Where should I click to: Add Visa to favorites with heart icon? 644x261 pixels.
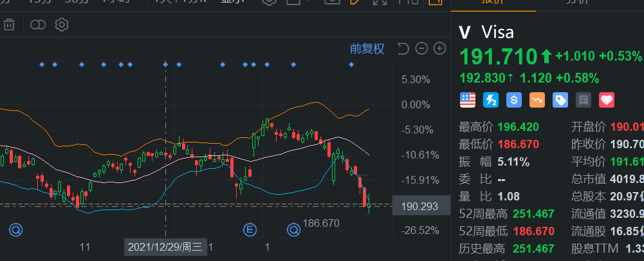(607, 100)
